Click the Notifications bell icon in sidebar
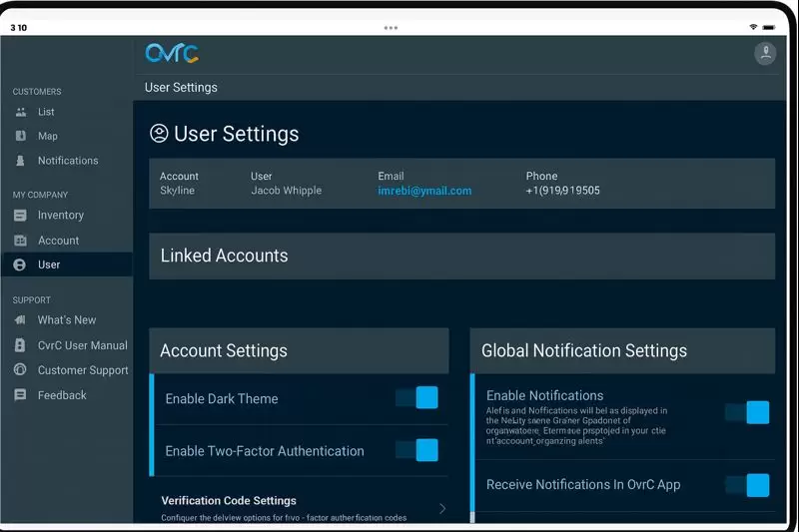 coord(21,161)
